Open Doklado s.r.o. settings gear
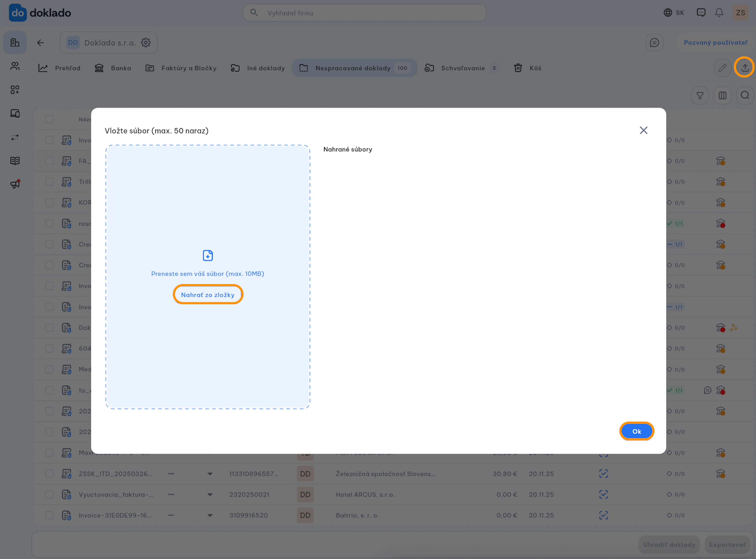The height and width of the screenshot is (559, 756). click(x=146, y=43)
